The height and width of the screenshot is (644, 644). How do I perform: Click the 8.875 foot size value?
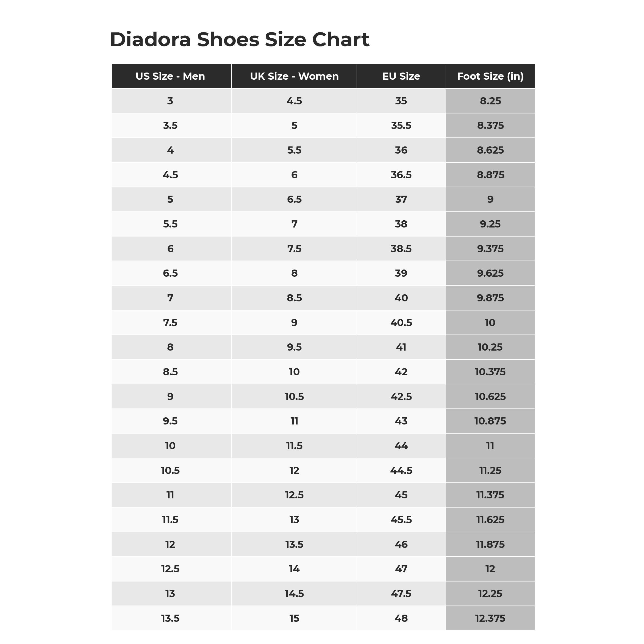click(490, 175)
